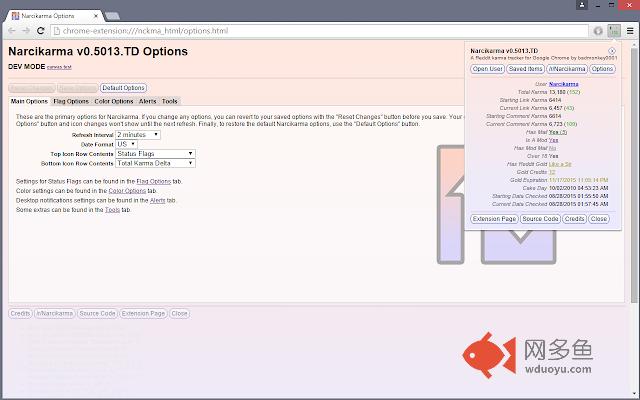The width and height of the screenshot is (640, 400).
Task: Click the small round icon in popup header
Action: click(611, 51)
